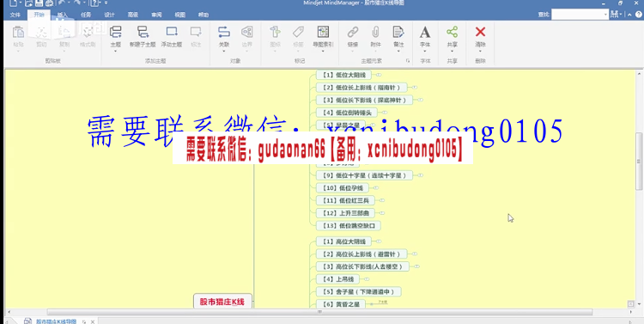Click the 关联 relationship icon

coord(224,32)
